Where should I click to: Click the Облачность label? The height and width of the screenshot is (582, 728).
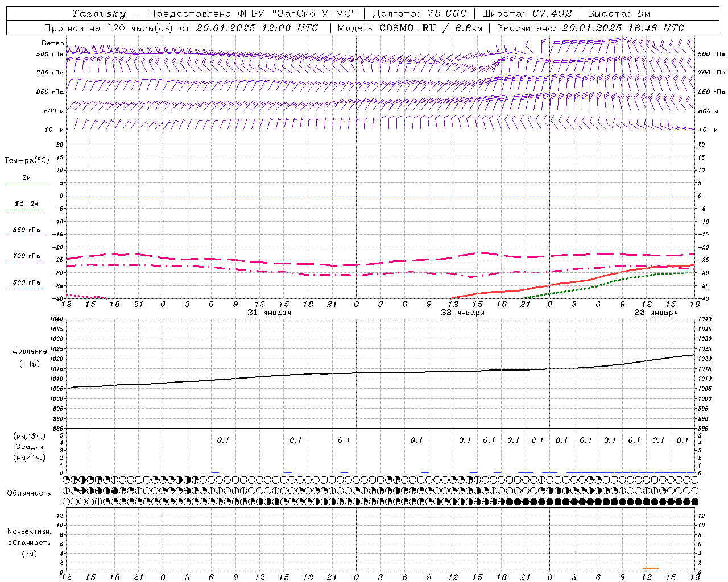29,493
